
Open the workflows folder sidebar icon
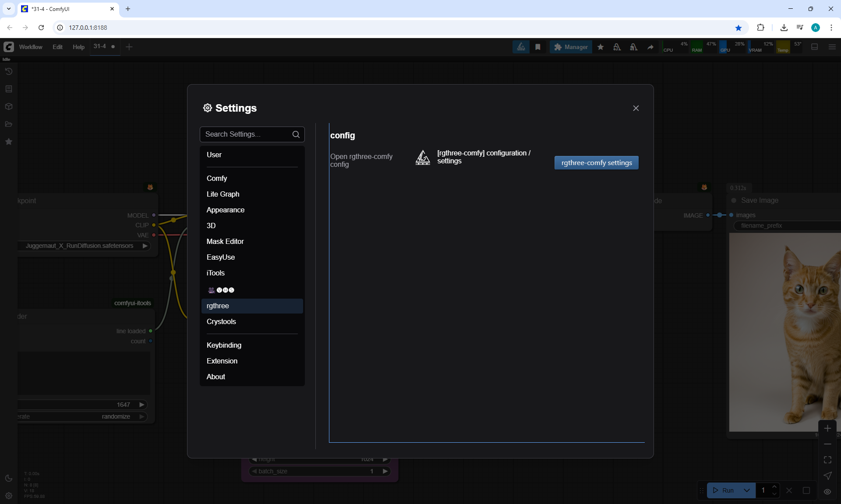point(9,124)
